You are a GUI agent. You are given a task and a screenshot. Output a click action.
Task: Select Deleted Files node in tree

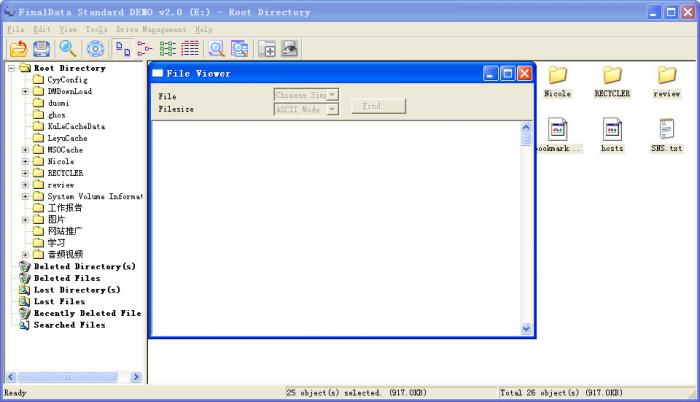(67, 278)
